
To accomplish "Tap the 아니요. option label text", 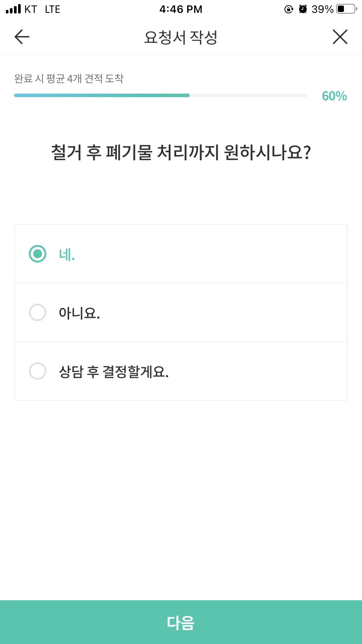I will (79, 313).
